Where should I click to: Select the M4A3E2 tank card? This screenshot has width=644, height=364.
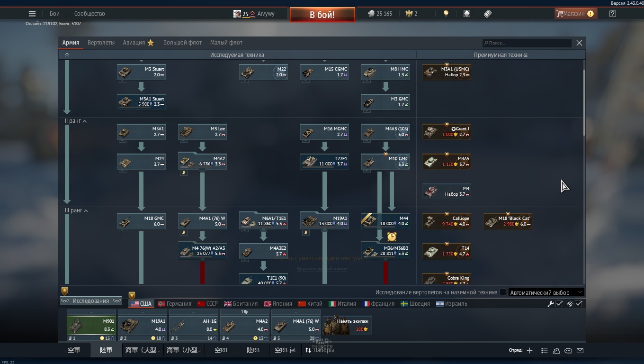(263, 251)
